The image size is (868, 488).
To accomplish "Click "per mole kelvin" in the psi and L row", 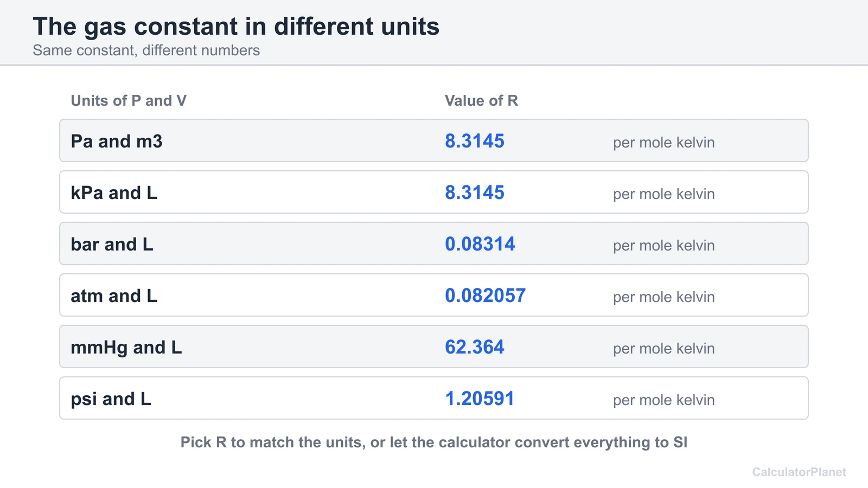I will [664, 400].
